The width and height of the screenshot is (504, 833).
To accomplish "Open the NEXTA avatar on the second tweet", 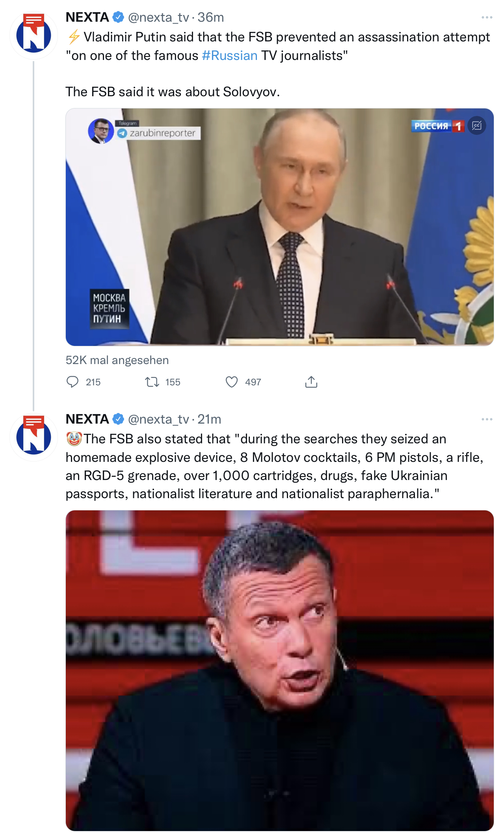I will 33,437.
